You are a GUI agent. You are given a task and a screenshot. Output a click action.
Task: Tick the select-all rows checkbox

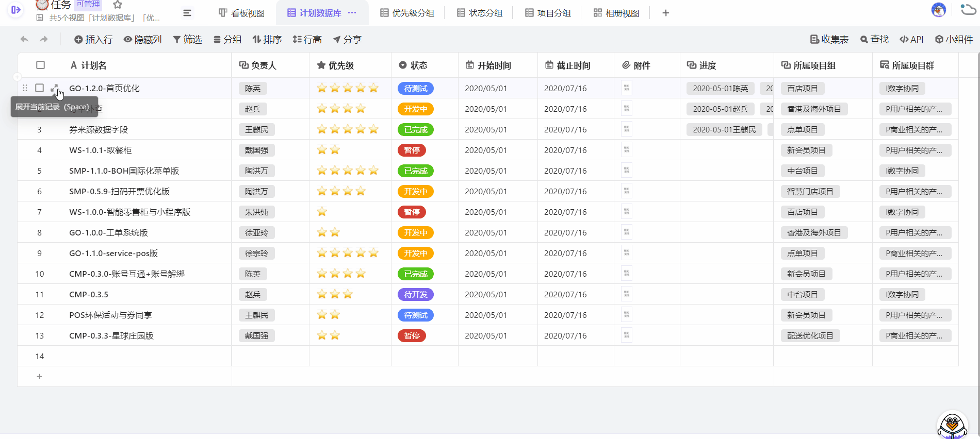tap(40, 65)
